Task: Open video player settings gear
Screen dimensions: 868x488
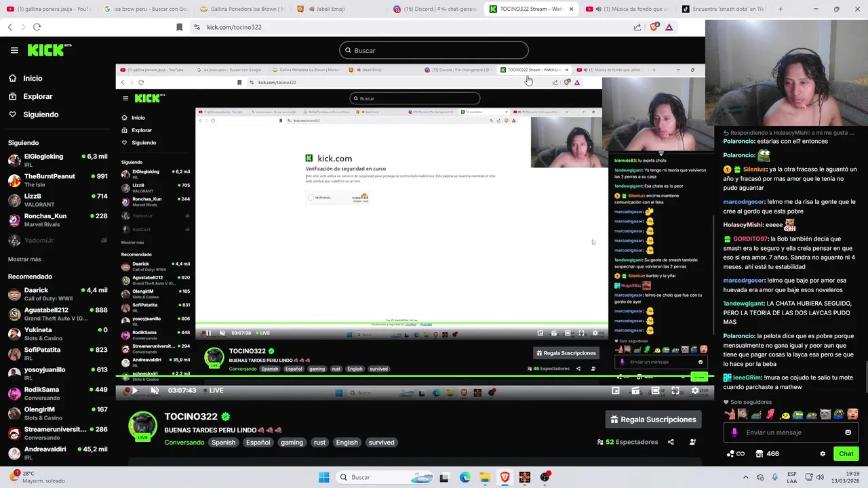Action: [694, 390]
